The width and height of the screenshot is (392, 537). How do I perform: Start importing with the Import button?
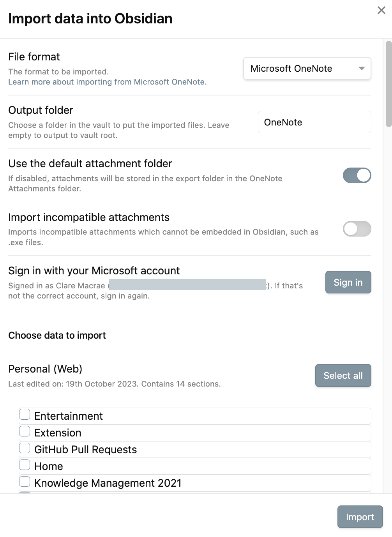(x=359, y=517)
